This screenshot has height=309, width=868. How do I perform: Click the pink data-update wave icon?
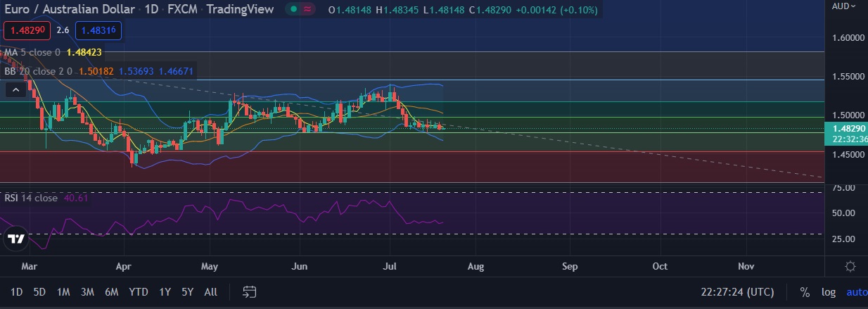(x=308, y=8)
